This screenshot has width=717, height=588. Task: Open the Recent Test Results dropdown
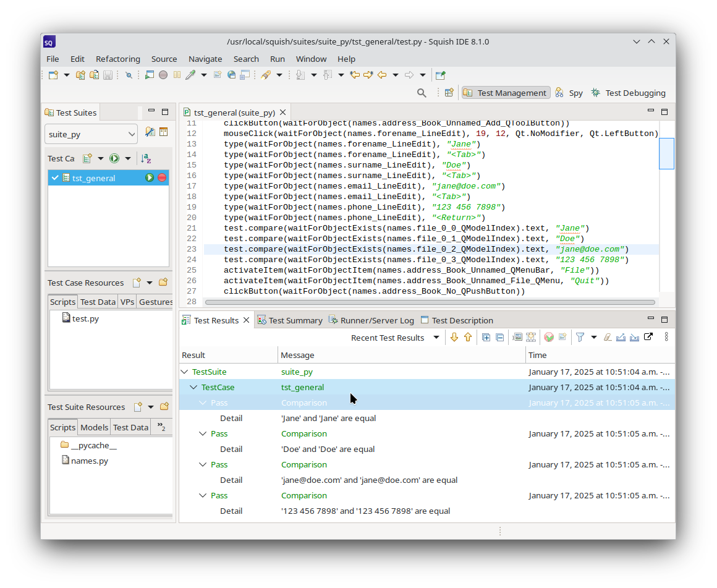tap(436, 338)
